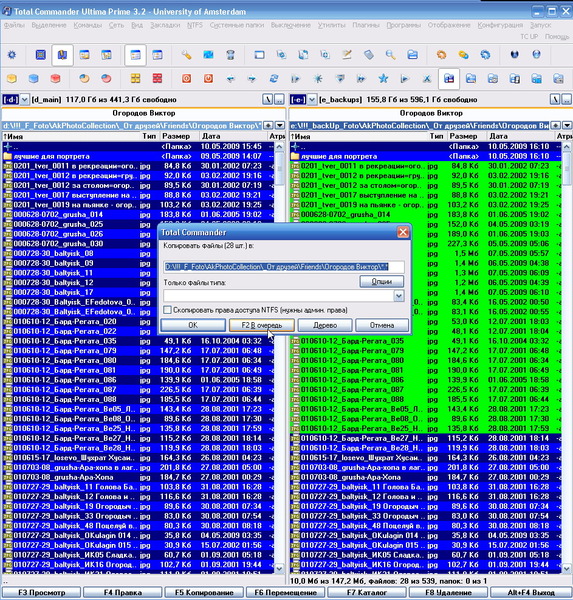Viewport: 573px width, 600px height.
Task: Click the blue tag label toolbar icon
Action: pos(369,55)
